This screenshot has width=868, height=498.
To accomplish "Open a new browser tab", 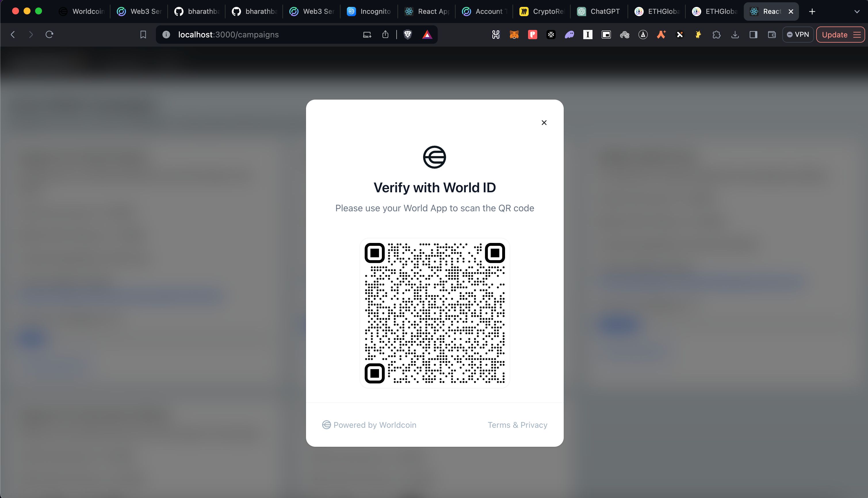I will tap(812, 12).
